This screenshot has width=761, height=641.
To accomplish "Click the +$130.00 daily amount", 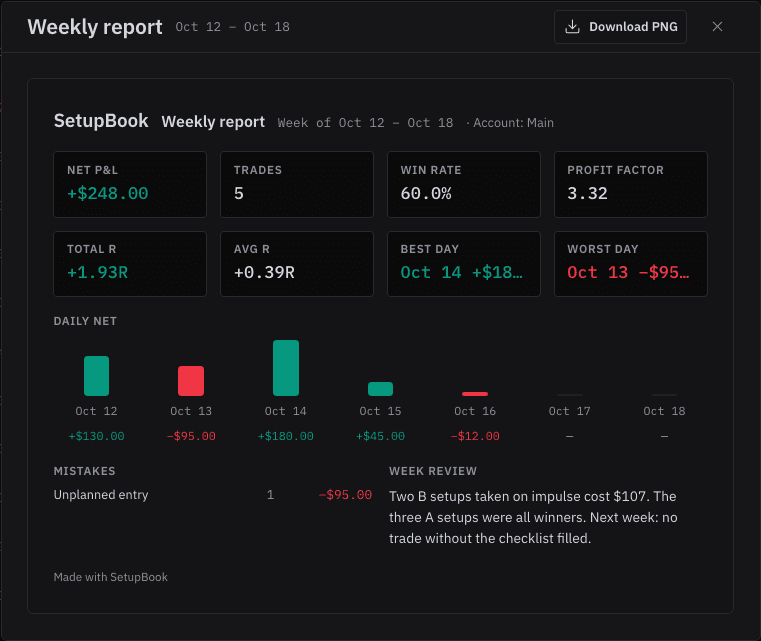I will (x=97, y=436).
